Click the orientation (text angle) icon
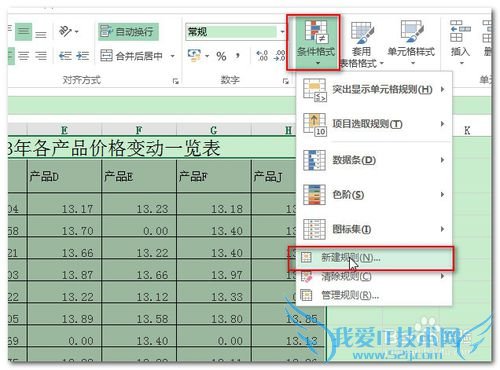 tap(65, 31)
